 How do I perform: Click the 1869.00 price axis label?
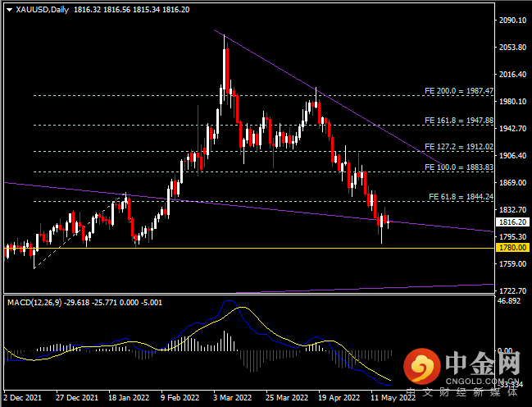[x=512, y=183]
